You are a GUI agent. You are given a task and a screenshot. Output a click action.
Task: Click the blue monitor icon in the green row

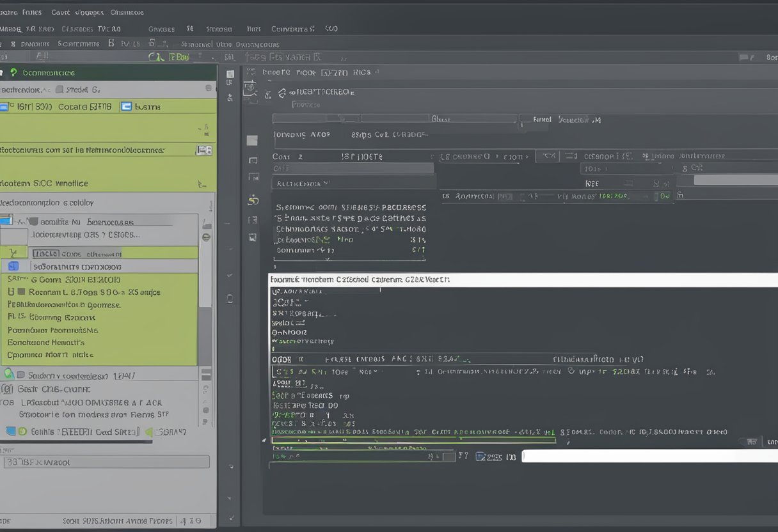click(126, 107)
